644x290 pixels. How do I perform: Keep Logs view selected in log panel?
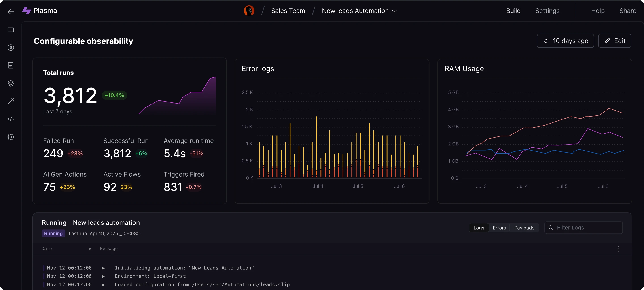(479, 228)
